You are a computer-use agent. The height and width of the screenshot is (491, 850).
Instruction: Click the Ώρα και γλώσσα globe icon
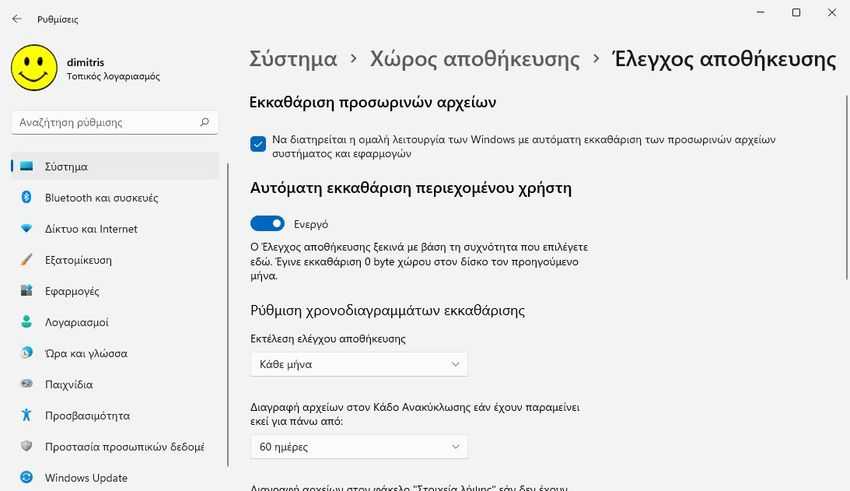pyautogui.click(x=26, y=353)
